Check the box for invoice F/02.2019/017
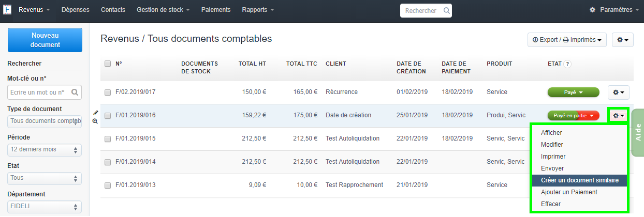This screenshot has width=644, height=217. point(108,92)
